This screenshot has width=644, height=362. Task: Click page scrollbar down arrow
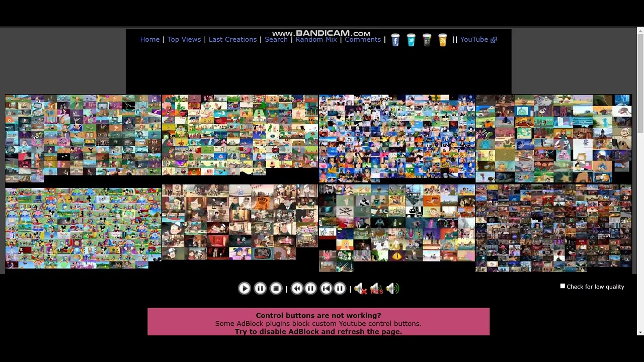pyautogui.click(x=639, y=332)
